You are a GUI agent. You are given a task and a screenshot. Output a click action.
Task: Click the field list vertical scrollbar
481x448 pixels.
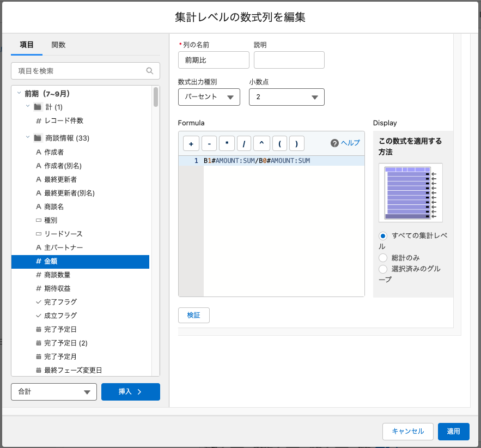click(x=156, y=97)
